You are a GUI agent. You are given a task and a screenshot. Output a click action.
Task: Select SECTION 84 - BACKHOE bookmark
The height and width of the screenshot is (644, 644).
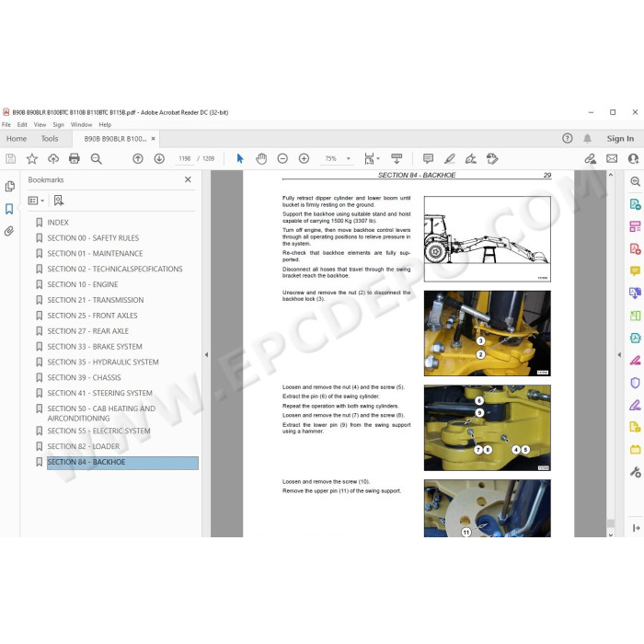pyautogui.click(x=122, y=463)
